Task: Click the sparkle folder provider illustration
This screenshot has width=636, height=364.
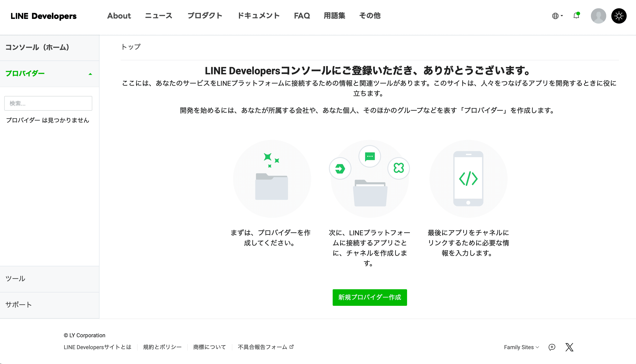Action: (272, 179)
